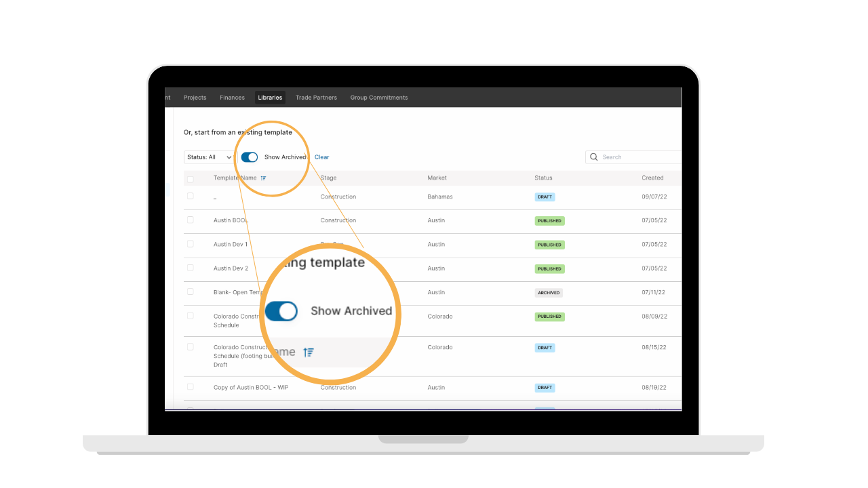Screen dimensions: 868x488
Task: Toggle the Show Archived switch
Action: pos(250,157)
